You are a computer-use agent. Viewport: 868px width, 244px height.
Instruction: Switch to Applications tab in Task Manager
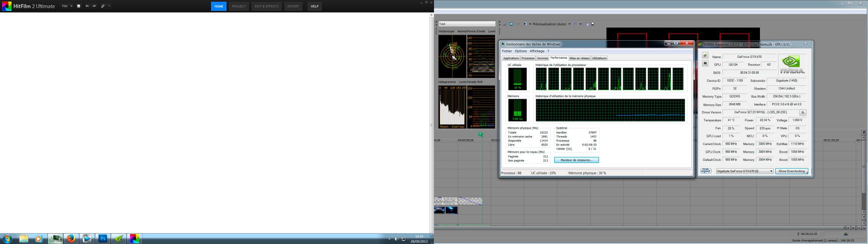coord(511,58)
